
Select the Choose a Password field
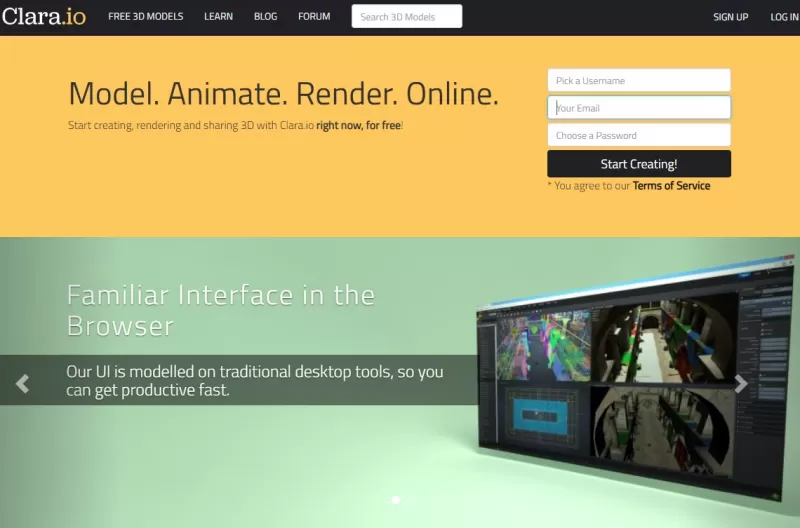pyautogui.click(x=638, y=135)
